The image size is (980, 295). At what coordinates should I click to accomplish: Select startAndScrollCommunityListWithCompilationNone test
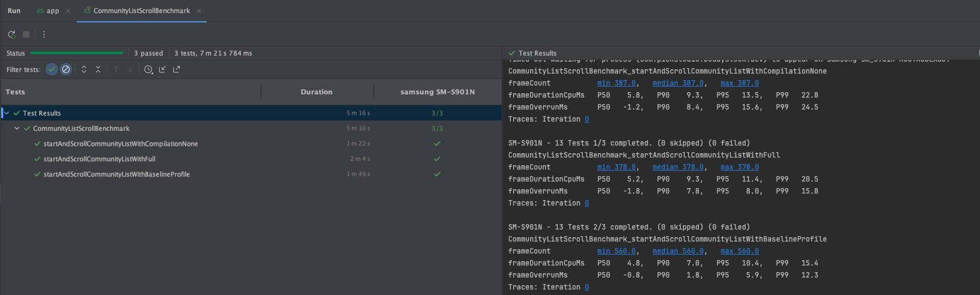tap(121, 144)
